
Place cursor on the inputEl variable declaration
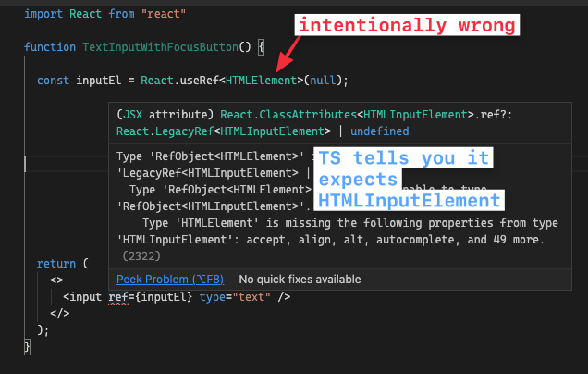pyautogui.click(x=99, y=81)
